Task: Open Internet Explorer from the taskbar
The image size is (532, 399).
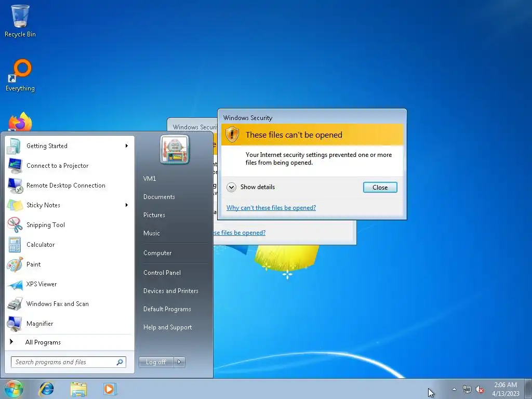Action: coord(46,389)
